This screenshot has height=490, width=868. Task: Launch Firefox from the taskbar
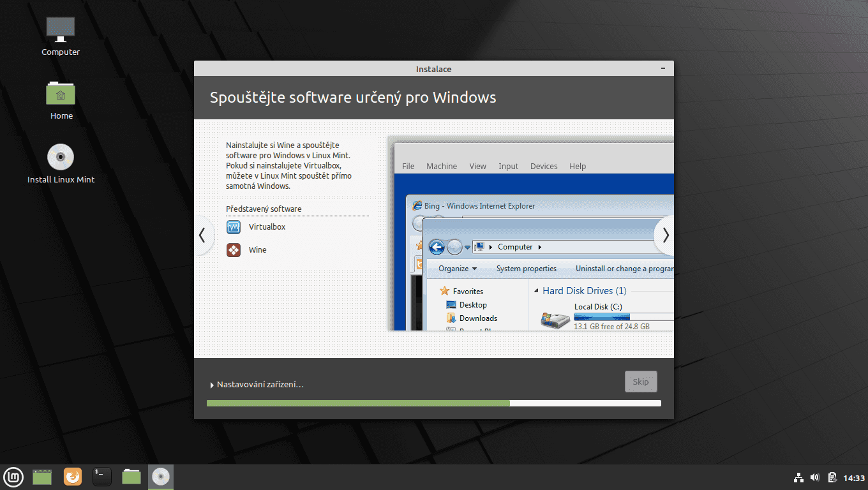pos(72,477)
